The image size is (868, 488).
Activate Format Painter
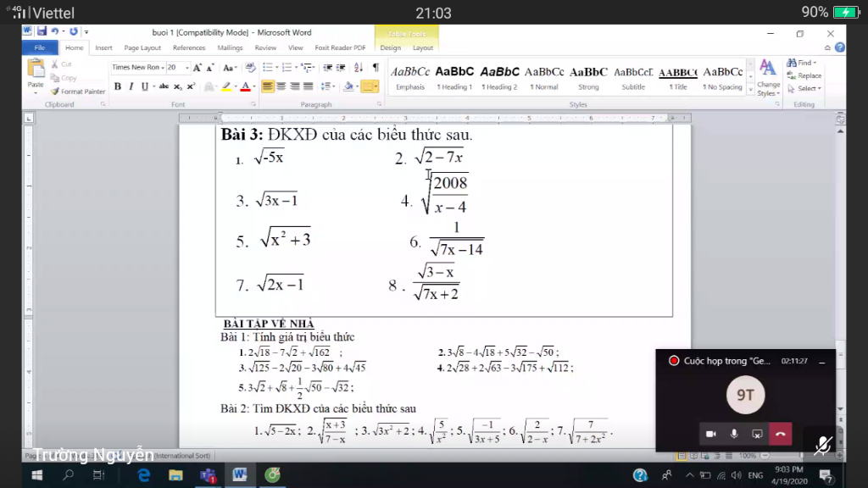coord(78,91)
